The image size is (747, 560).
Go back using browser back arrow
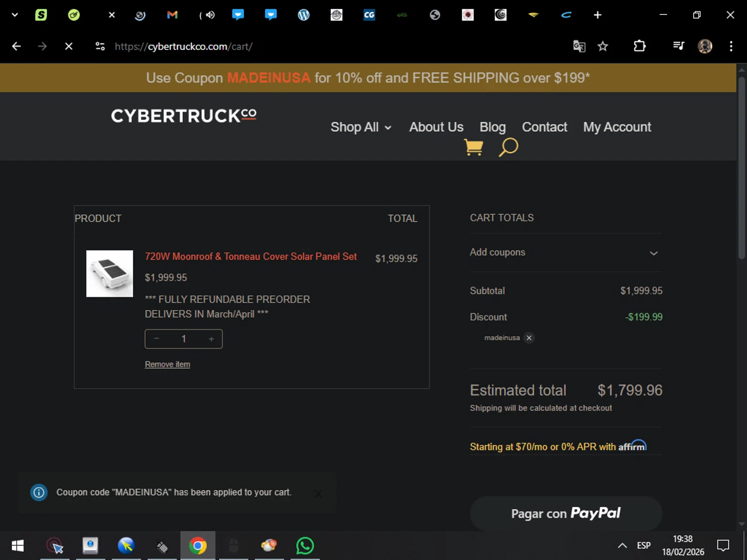coord(16,46)
